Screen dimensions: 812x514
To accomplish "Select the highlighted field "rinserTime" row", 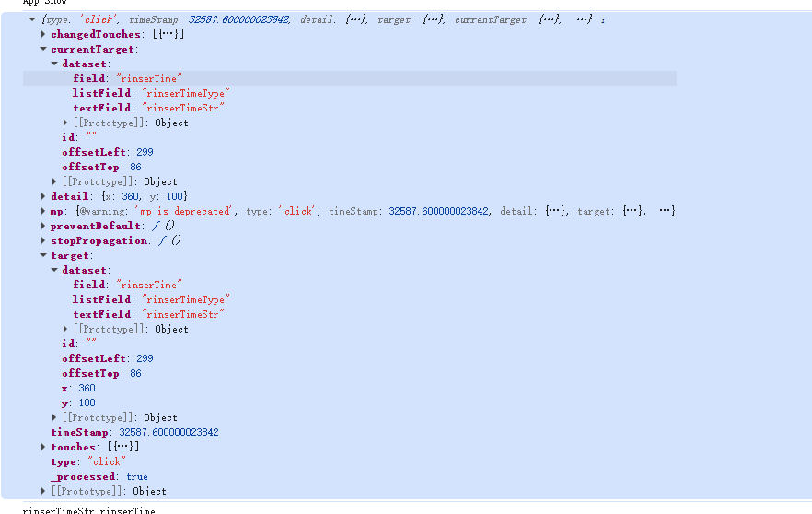I will click(x=127, y=78).
